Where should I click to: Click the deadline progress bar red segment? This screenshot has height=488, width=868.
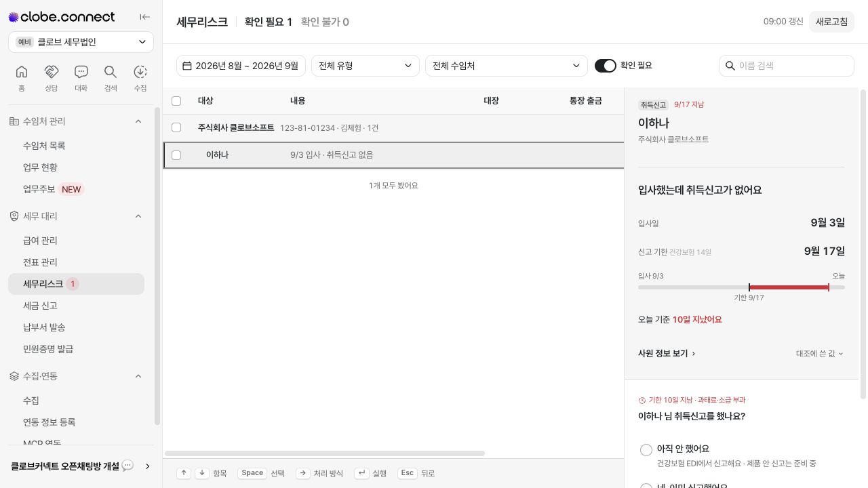click(789, 287)
